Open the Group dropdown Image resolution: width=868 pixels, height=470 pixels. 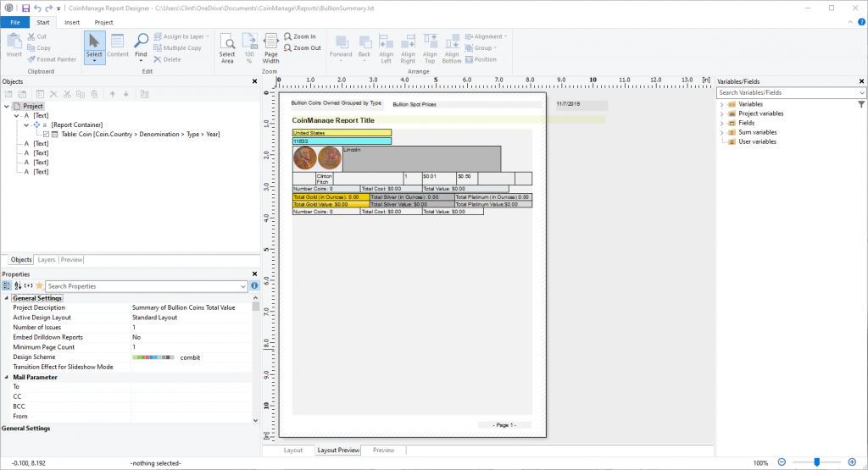click(481, 48)
